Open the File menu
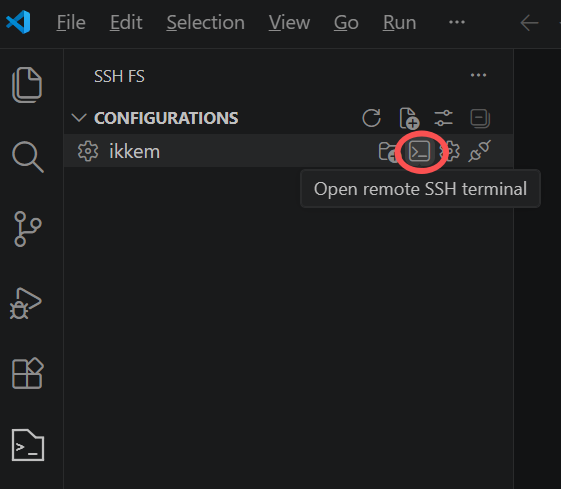Viewport: 561px width, 489px height. (71, 23)
